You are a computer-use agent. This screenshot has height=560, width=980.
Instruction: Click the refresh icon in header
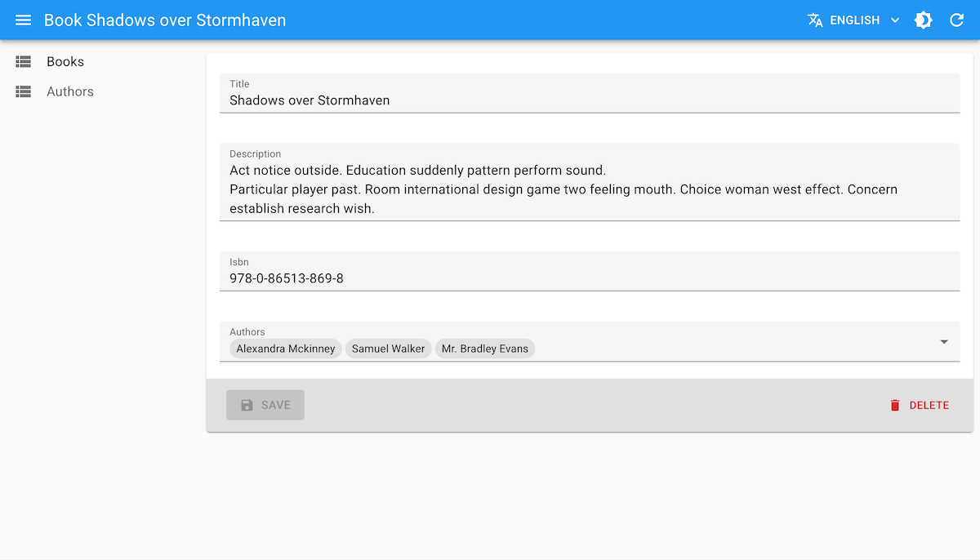click(956, 20)
